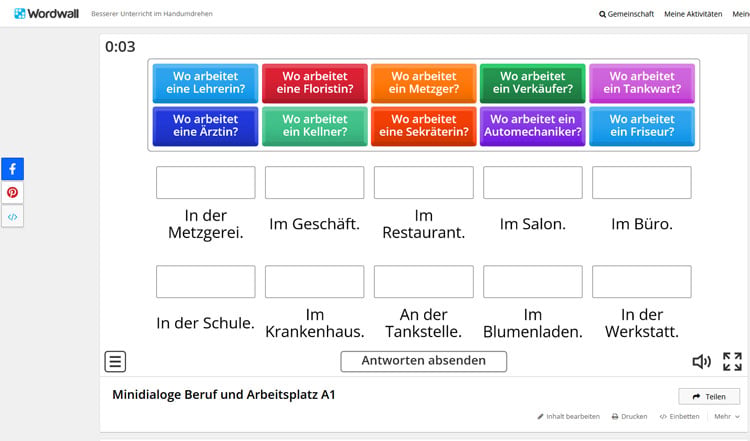Click tagline 'Besserer Unterricht im Handumdrehen'
Image resolution: width=750 pixels, height=441 pixels.
[152, 14]
